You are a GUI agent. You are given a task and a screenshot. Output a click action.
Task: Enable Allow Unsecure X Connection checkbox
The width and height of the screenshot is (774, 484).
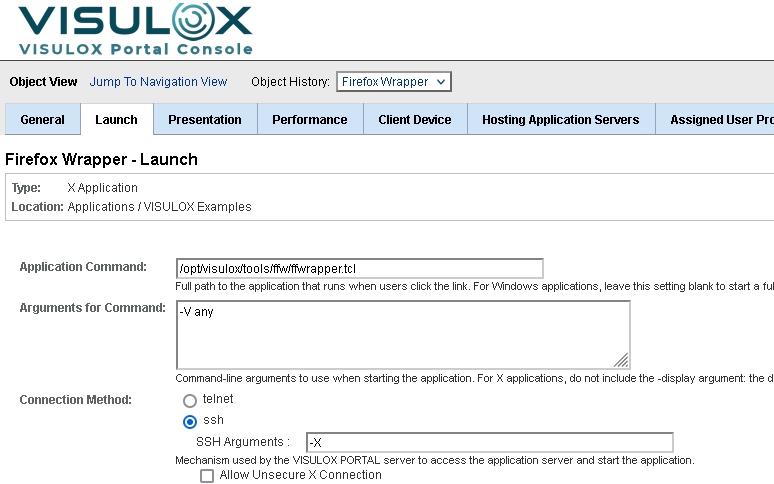pyautogui.click(x=207, y=476)
